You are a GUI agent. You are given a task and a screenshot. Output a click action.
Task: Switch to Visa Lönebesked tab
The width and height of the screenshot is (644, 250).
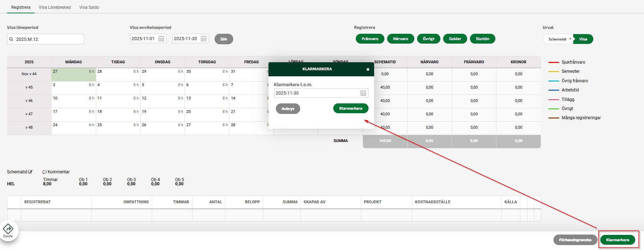pyautogui.click(x=55, y=7)
